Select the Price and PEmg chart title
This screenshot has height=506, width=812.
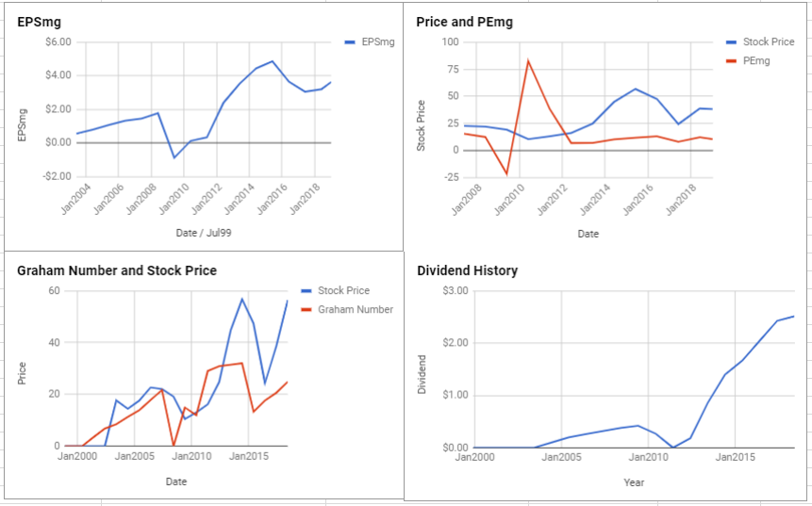(x=465, y=22)
